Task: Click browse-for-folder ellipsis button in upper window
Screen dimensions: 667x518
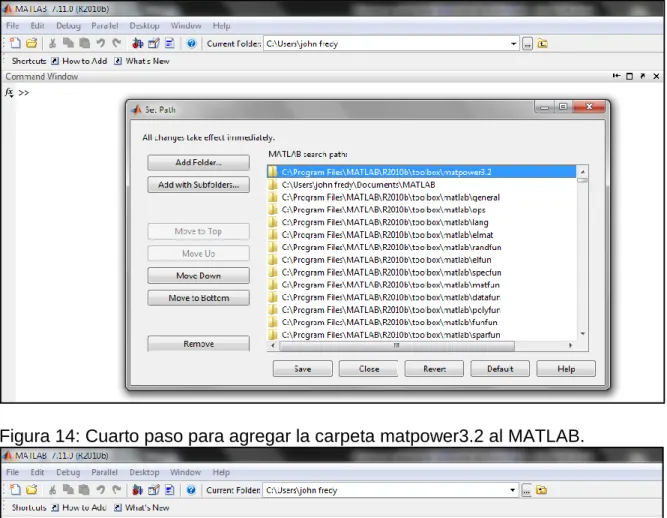Action: (527, 44)
